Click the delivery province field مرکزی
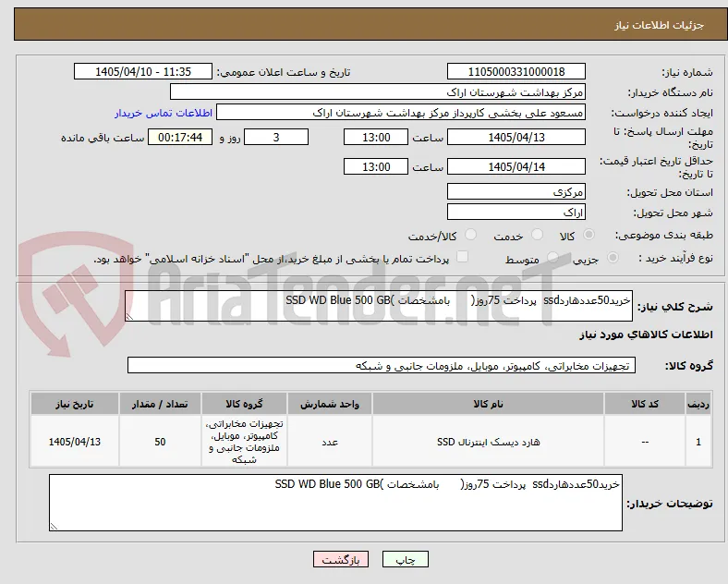The width and height of the screenshot is (728, 584). (516, 191)
